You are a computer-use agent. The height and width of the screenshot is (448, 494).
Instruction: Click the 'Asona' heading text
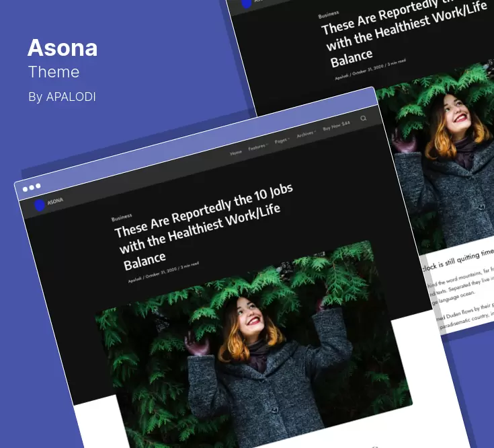[x=63, y=48]
